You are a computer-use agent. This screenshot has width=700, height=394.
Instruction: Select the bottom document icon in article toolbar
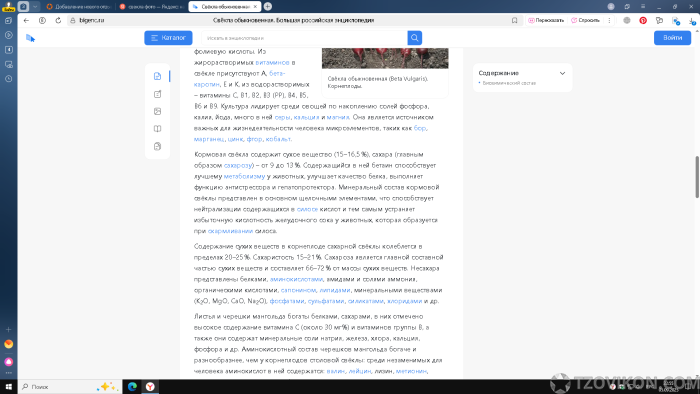point(157,146)
